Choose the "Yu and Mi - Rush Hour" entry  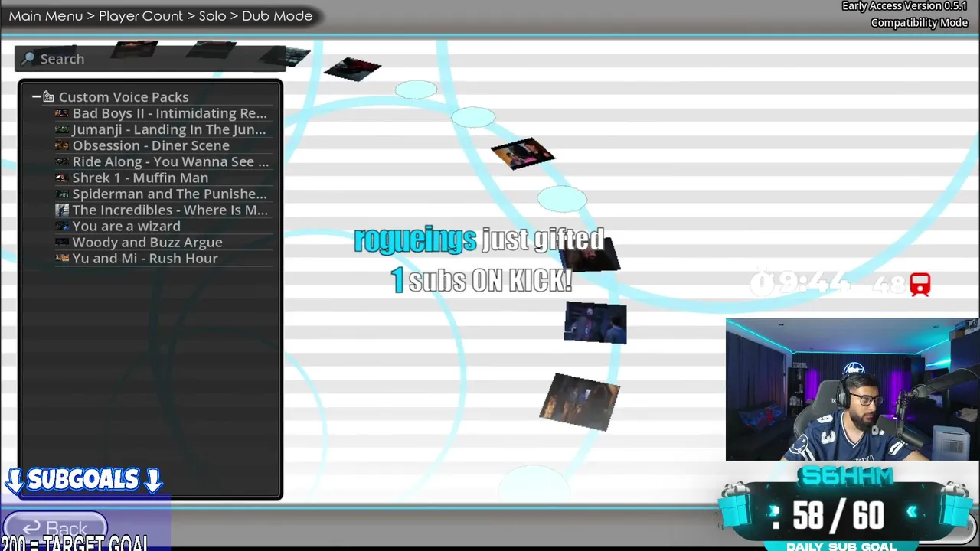[163, 258]
